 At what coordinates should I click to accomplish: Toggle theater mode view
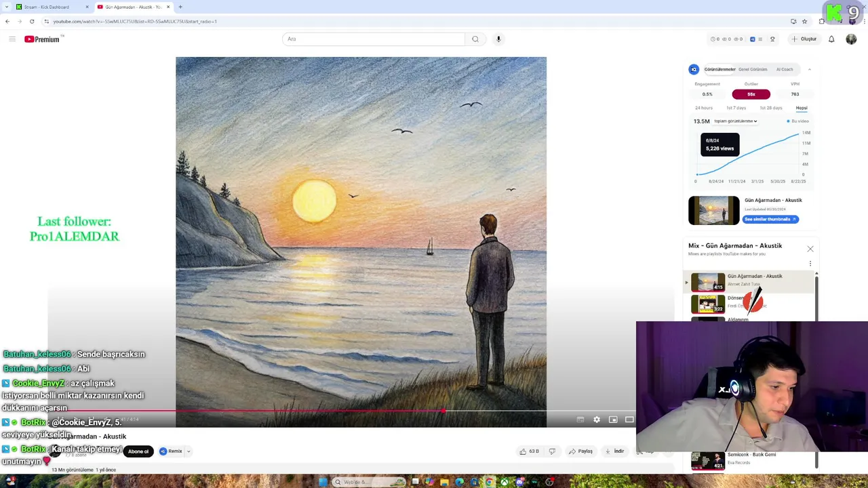(629, 420)
